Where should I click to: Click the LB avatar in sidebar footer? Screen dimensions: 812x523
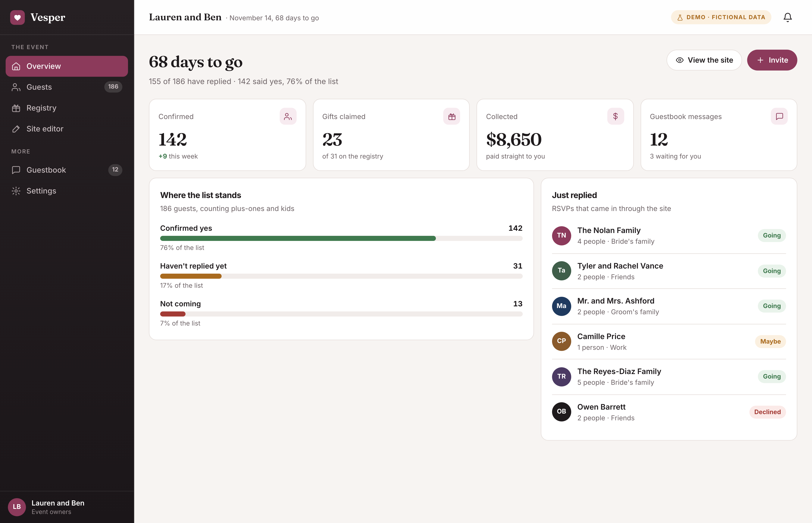tap(17, 507)
